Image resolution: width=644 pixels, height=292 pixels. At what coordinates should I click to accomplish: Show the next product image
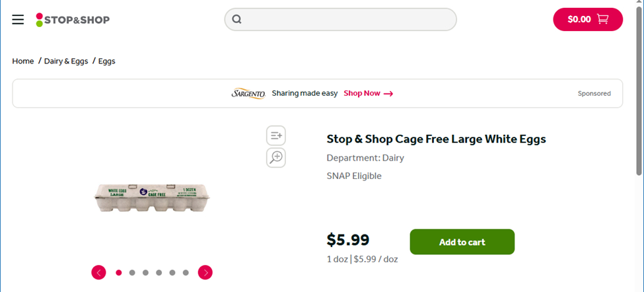[205, 272]
